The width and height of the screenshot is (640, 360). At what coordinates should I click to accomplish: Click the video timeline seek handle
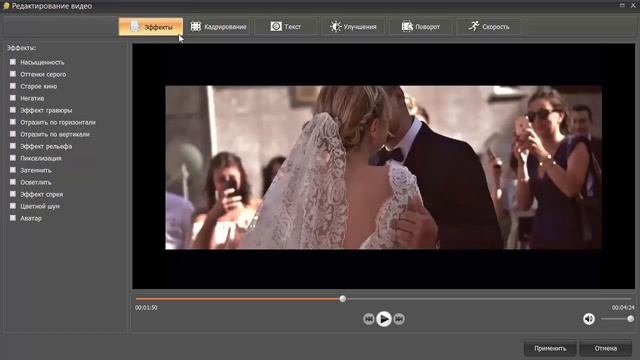(343, 299)
